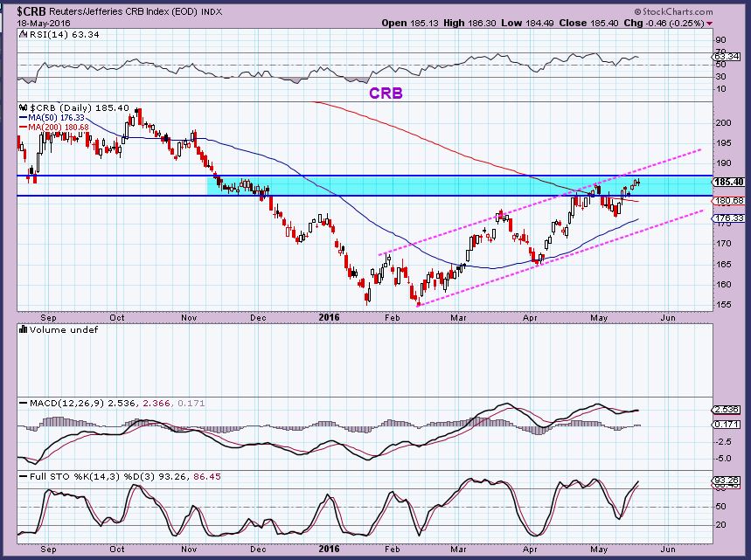The height and width of the screenshot is (560, 751).
Task: Click the Nov label under the price panel
Action: [189, 318]
